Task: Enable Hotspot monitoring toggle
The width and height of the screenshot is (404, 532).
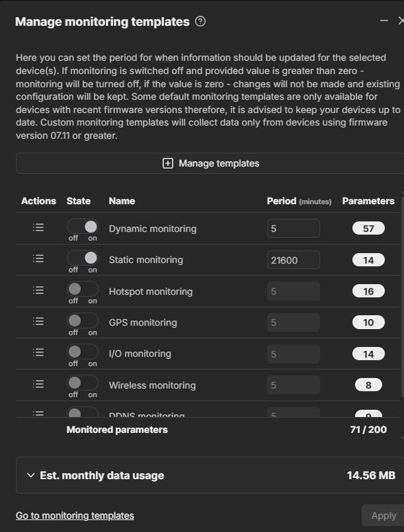Action: click(x=83, y=289)
